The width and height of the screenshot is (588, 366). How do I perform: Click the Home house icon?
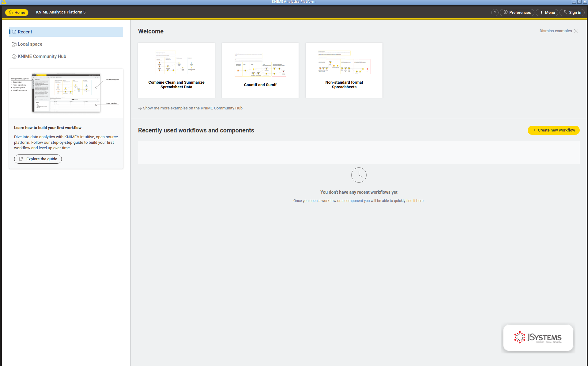tap(11, 13)
